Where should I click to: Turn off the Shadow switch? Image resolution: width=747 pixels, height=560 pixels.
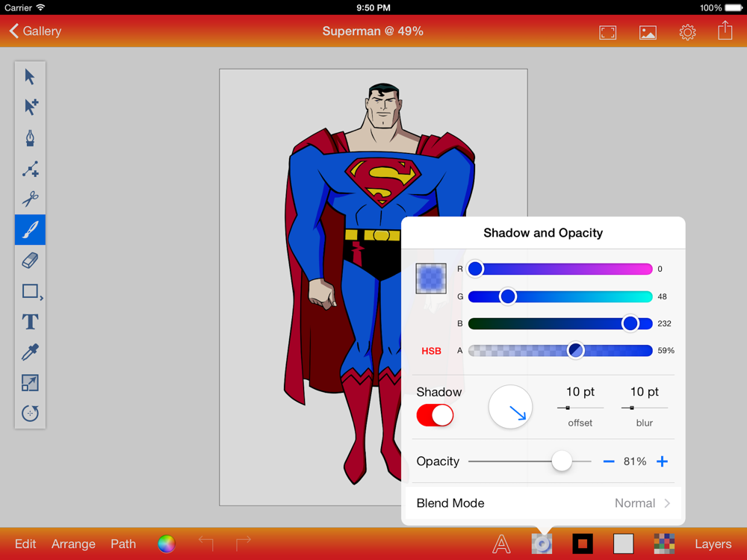[435, 415]
